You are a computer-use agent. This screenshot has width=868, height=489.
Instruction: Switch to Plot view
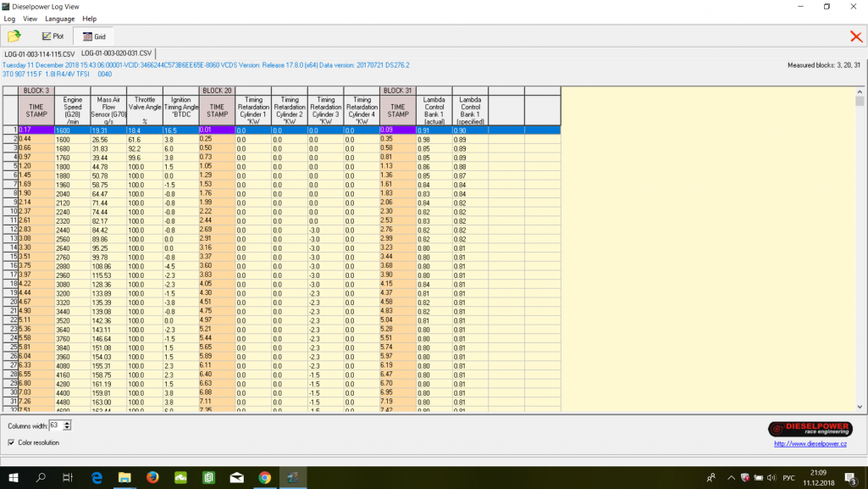click(53, 36)
